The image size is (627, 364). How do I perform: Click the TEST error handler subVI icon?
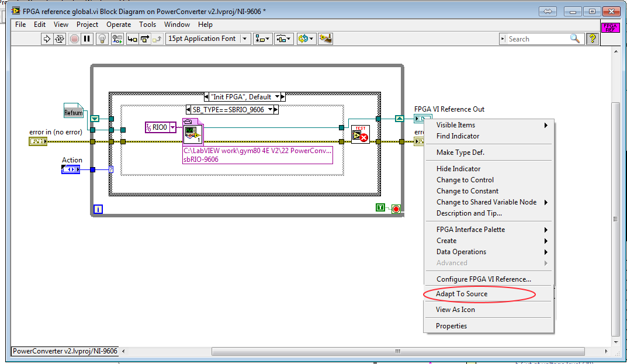[x=361, y=134]
